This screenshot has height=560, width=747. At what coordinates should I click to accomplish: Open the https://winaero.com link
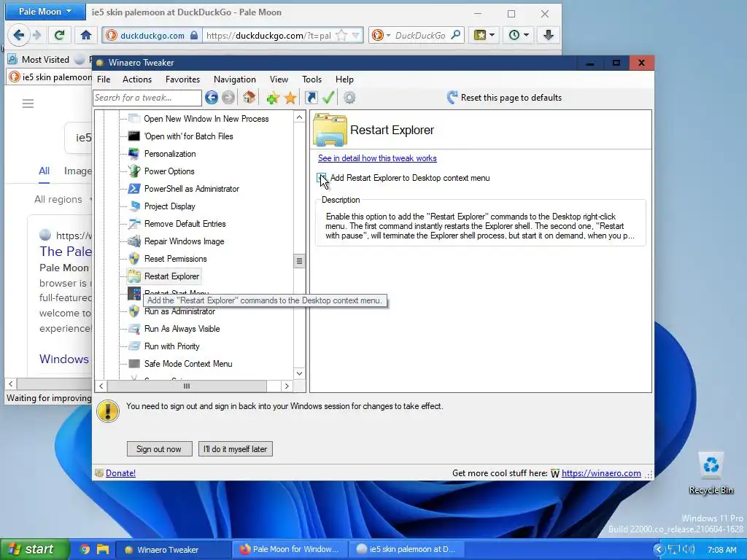click(x=601, y=472)
